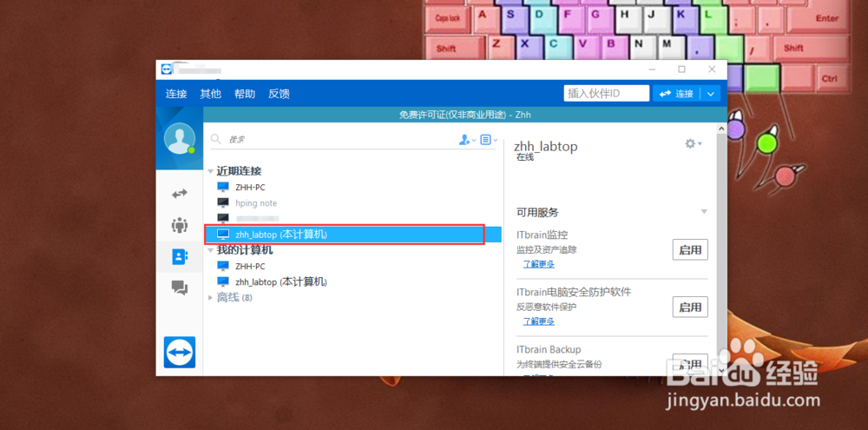Open the Meeting people-group sidebar tab
Image resolution: width=868 pixels, height=430 pixels.
coord(180,225)
